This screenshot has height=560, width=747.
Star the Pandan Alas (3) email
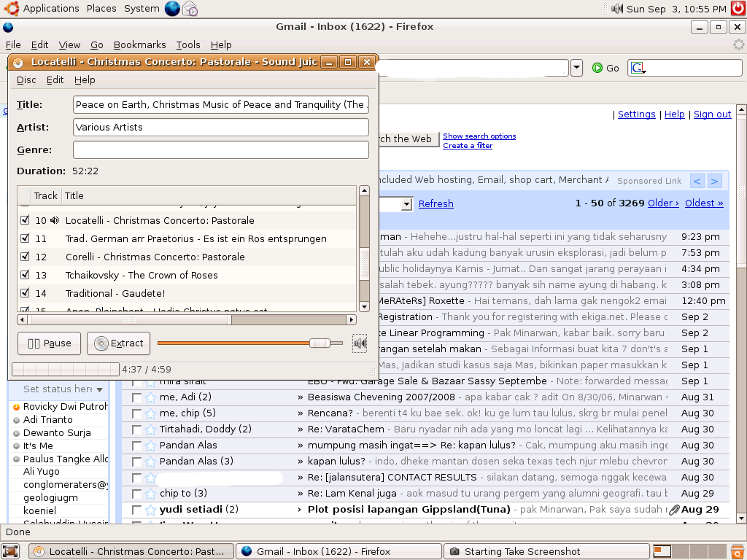pos(150,462)
